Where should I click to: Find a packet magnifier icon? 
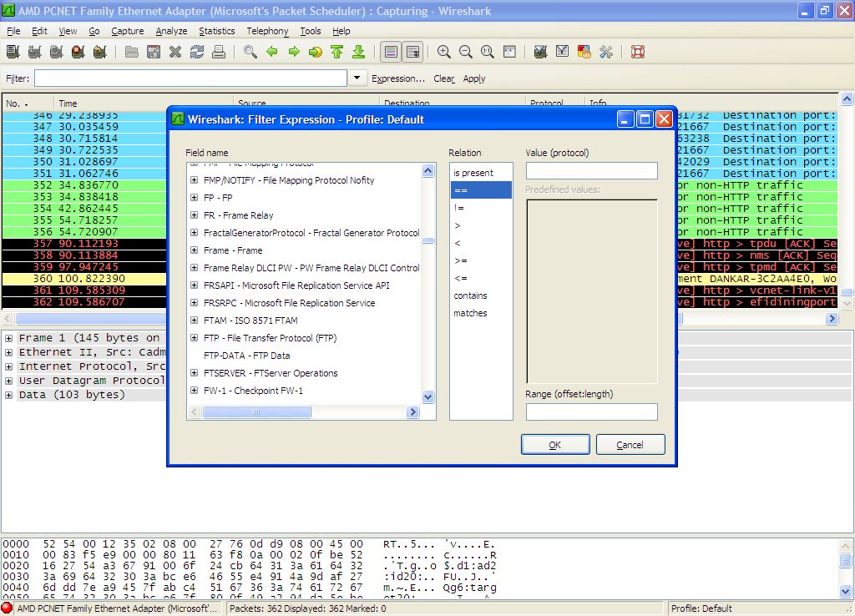click(x=250, y=52)
